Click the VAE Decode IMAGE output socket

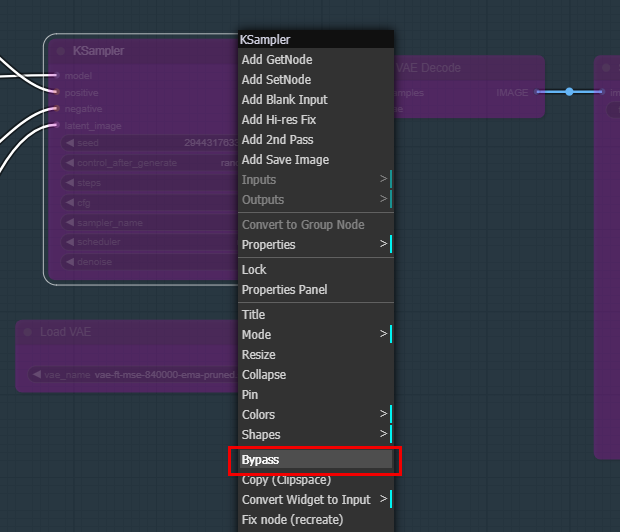pos(537,92)
